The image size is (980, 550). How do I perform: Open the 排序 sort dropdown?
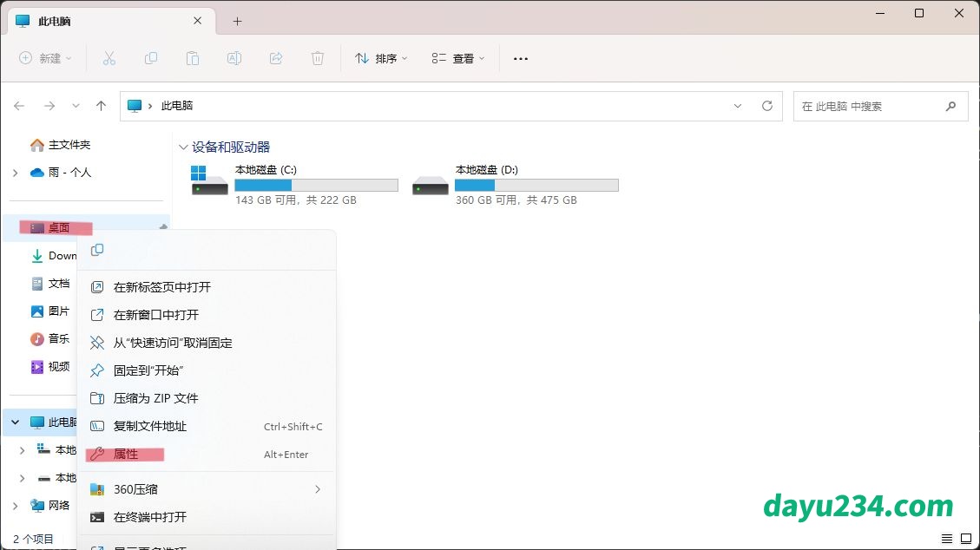tap(380, 58)
